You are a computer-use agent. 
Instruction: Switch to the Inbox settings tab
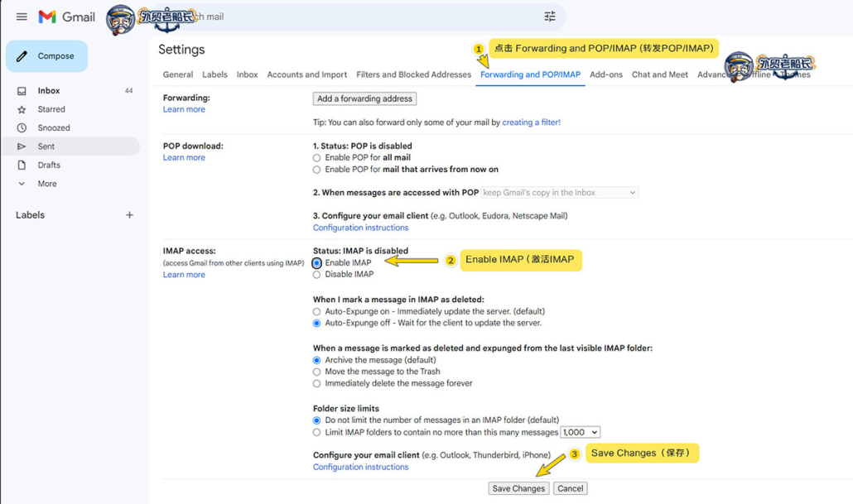[x=247, y=74]
